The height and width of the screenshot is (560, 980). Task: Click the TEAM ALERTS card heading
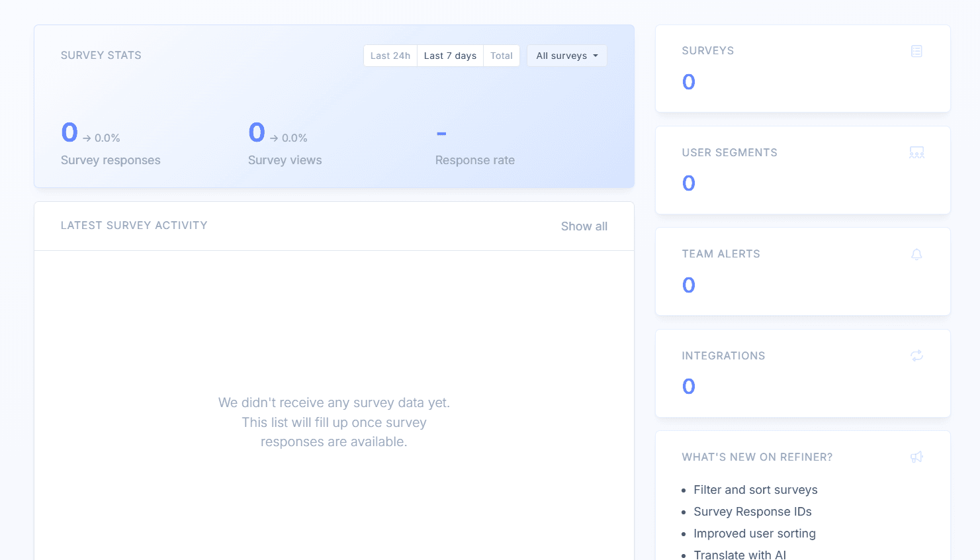point(721,254)
